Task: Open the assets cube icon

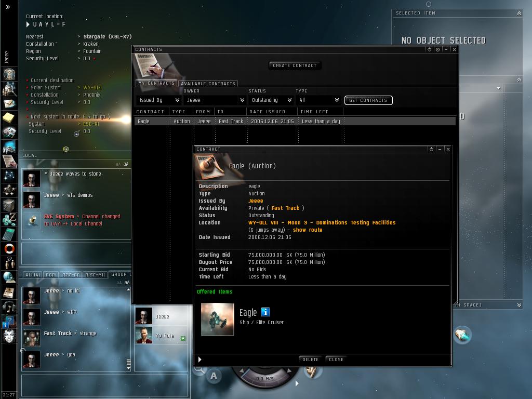Action: (x=9, y=205)
